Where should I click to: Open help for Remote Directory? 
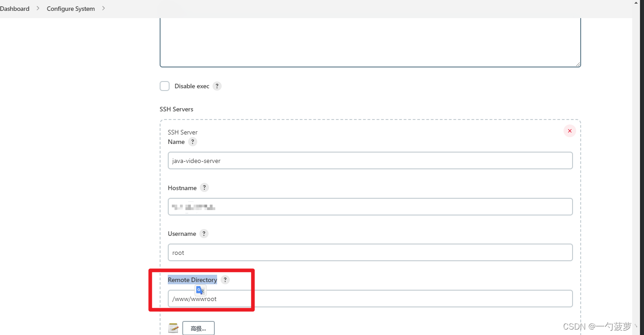coord(225,280)
